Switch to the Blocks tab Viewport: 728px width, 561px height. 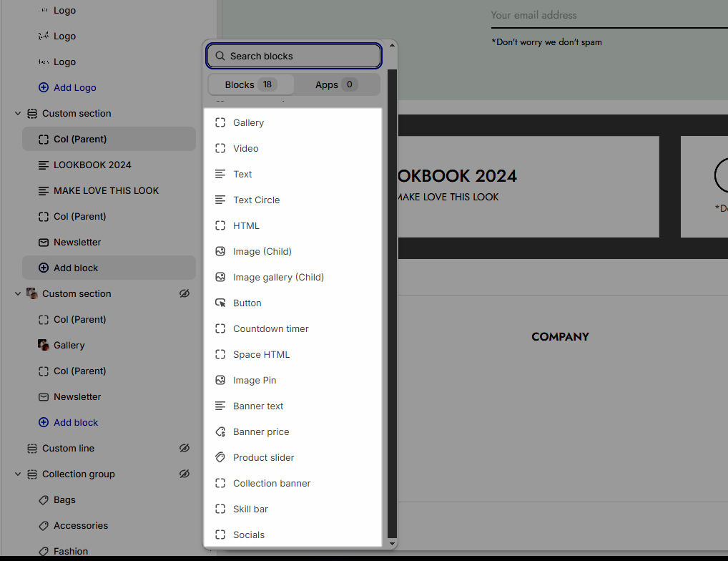[251, 84]
